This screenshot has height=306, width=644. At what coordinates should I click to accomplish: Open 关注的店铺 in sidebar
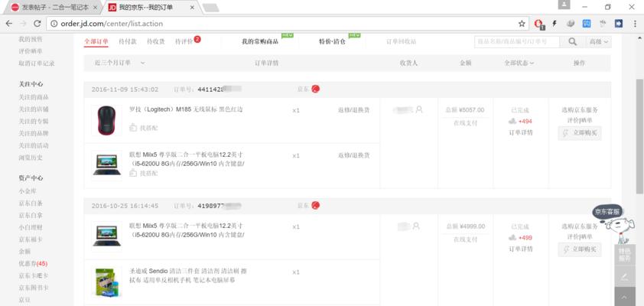[34, 109]
